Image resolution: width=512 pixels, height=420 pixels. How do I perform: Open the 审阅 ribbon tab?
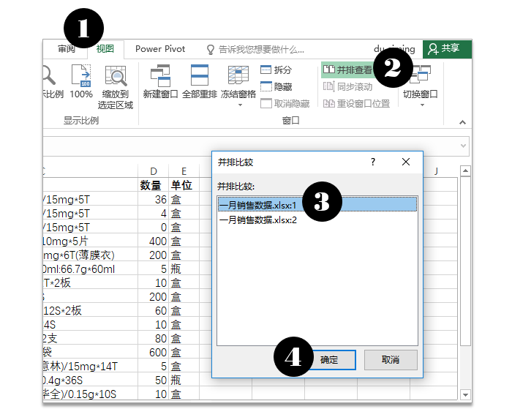point(67,49)
